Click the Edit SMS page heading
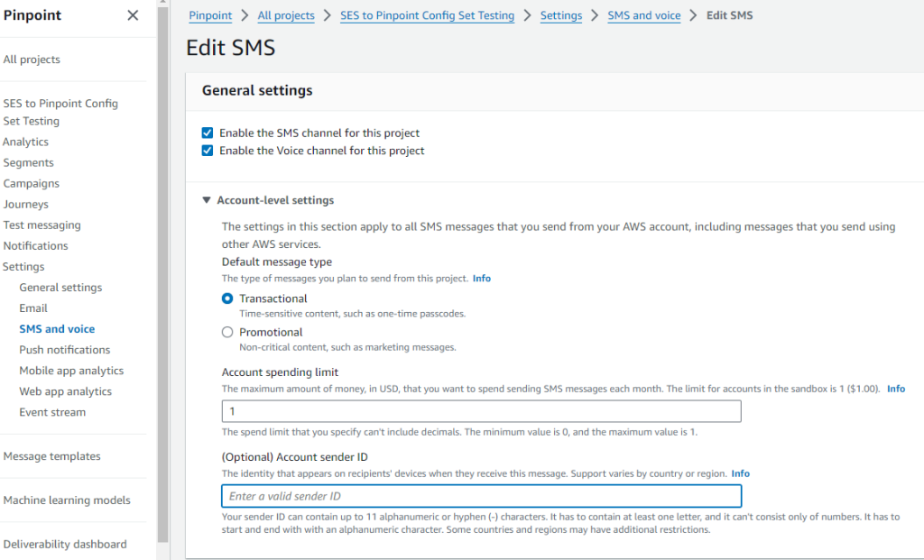924x560 pixels. click(x=230, y=48)
